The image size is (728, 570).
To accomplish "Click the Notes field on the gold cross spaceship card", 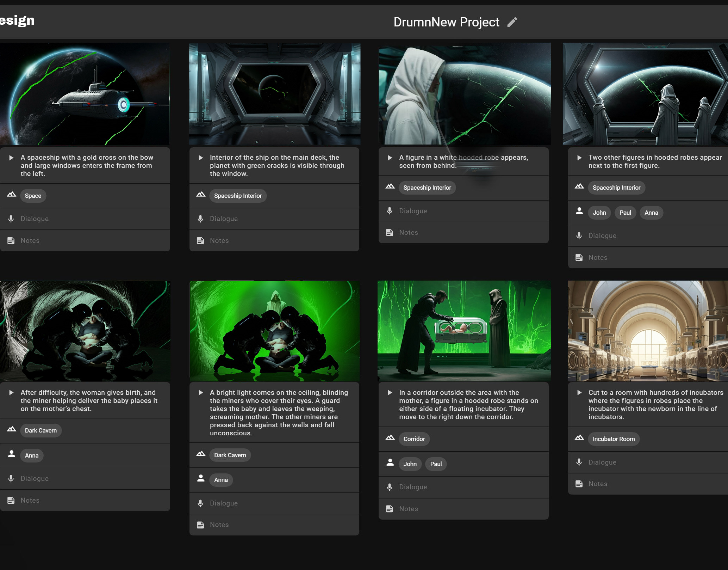I will point(30,241).
